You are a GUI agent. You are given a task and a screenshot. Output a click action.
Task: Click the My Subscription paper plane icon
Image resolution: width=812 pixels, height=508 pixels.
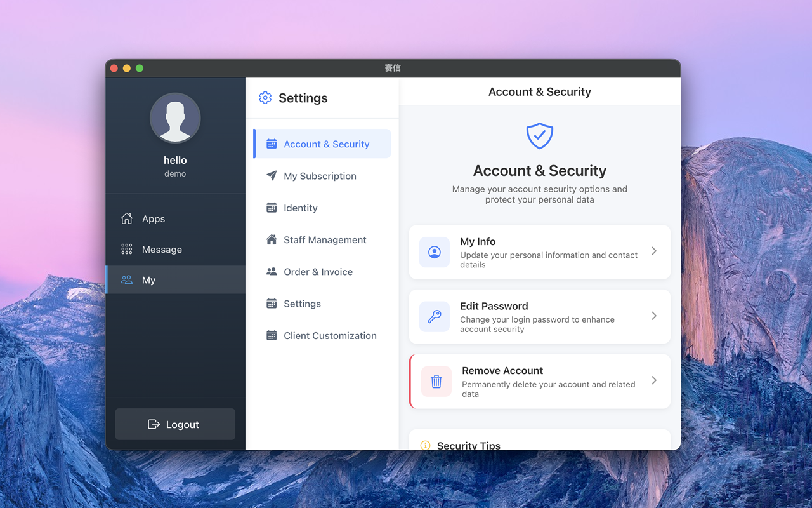click(x=272, y=176)
